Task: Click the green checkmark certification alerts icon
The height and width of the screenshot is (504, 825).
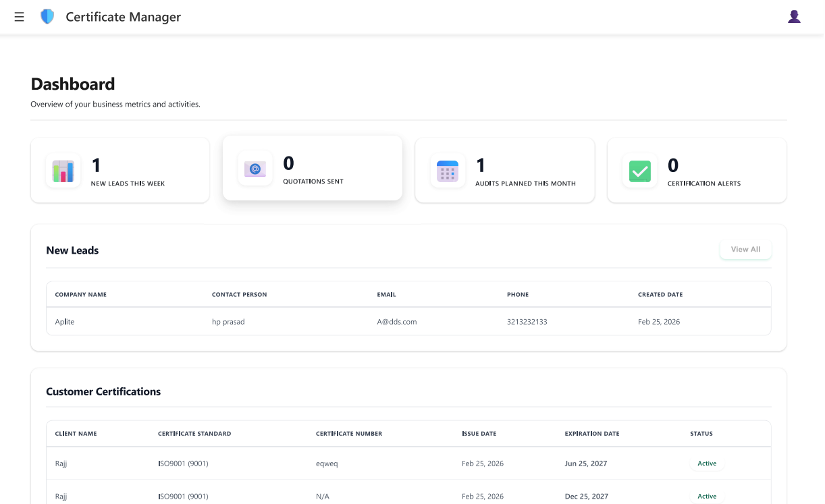Action: coord(639,171)
